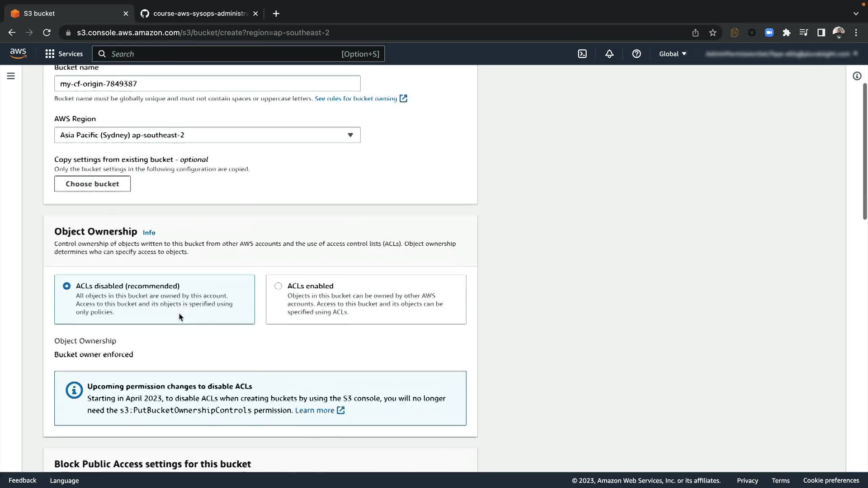Select the ACLs enabled radio button
The width and height of the screenshot is (868, 488).
coord(278,286)
